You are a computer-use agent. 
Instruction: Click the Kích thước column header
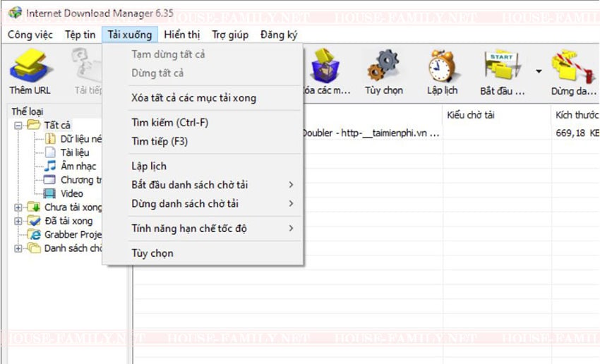click(576, 115)
